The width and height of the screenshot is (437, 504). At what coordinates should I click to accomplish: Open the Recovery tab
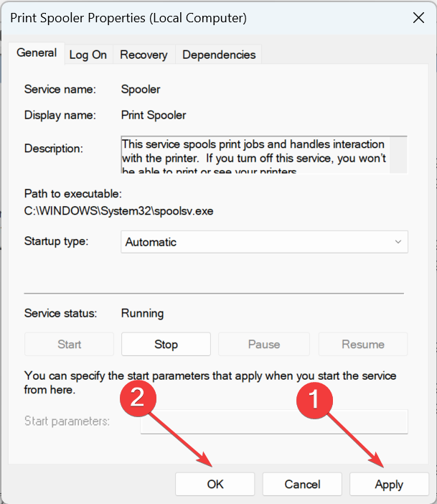tap(144, 55)
